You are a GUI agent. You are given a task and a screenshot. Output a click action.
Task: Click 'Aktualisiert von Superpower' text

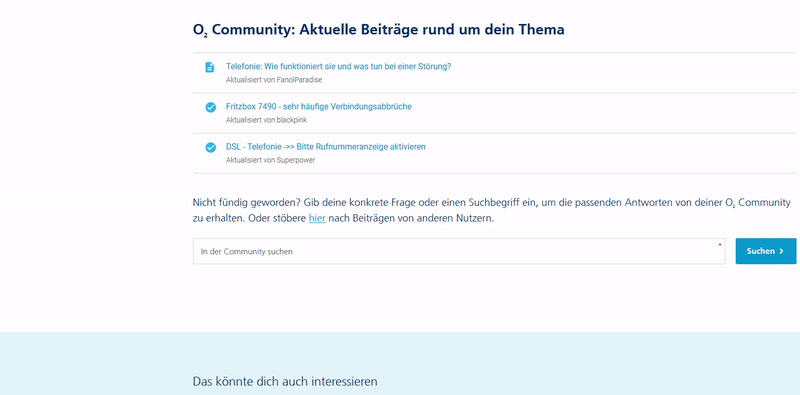270,160
